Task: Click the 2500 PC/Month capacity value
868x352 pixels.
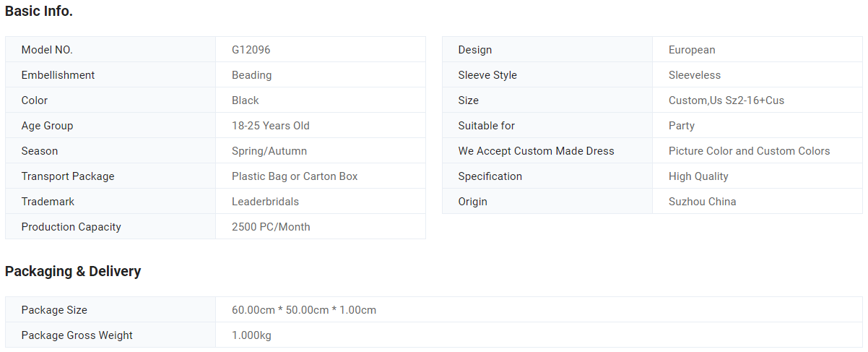Action: pos(271,227)
